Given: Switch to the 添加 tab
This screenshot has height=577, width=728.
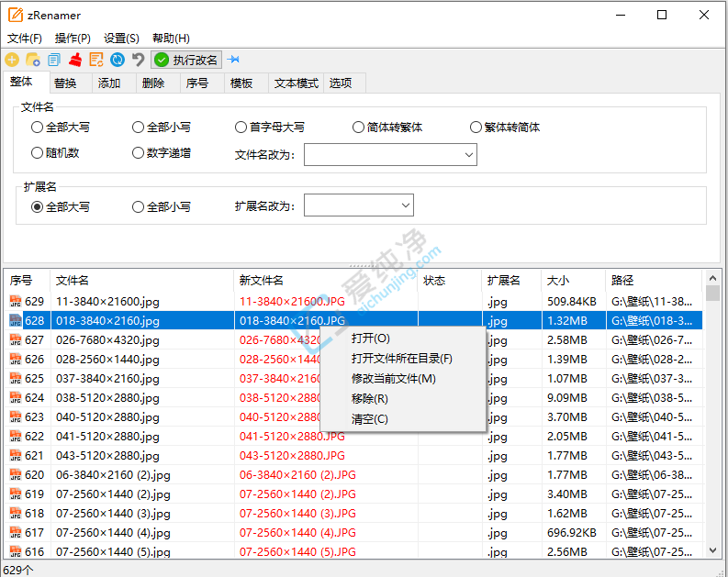Looking at the screenshot, I should coord(114,83).
